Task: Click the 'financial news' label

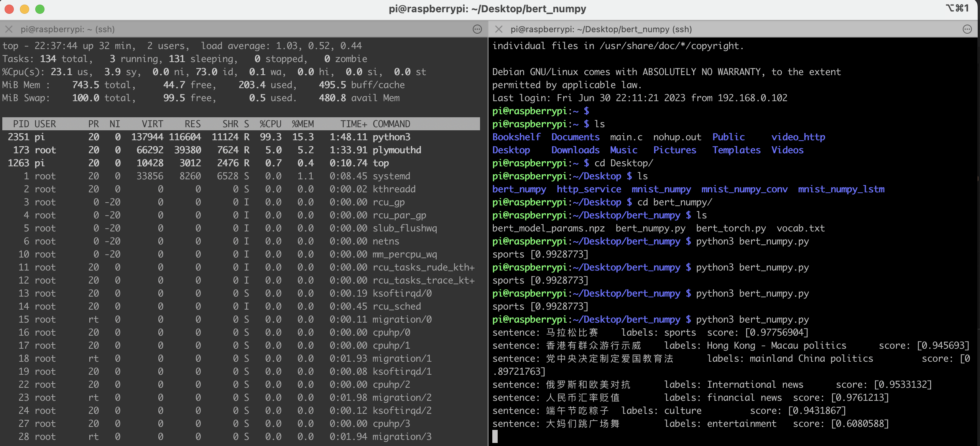Action: pyautogui.click(x=745, y=398)
